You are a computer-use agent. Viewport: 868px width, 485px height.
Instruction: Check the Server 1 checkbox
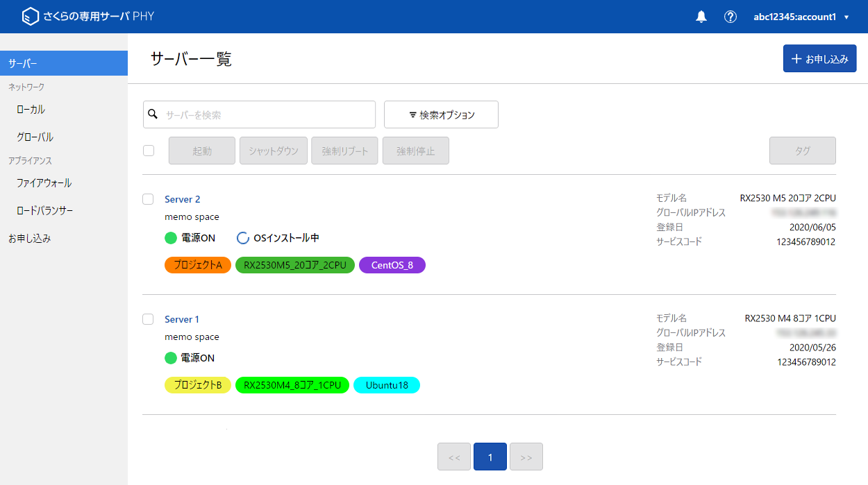pos(148,319)
